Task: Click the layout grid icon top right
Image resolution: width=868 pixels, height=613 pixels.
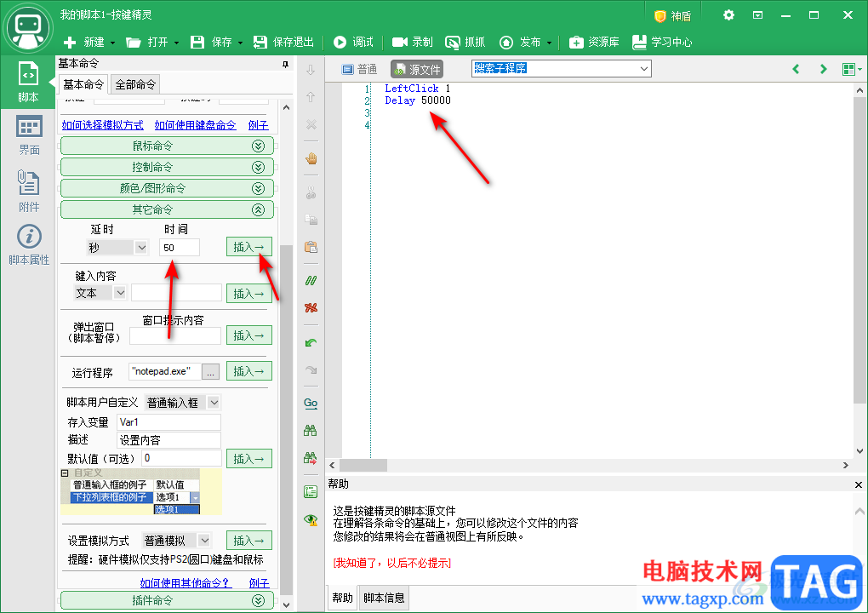Action: point(848,69)
